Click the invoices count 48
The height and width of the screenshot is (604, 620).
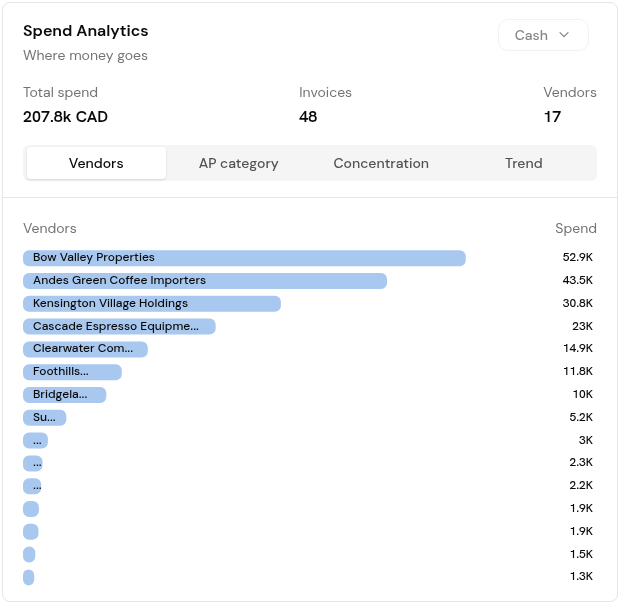[x=308, y=117]
